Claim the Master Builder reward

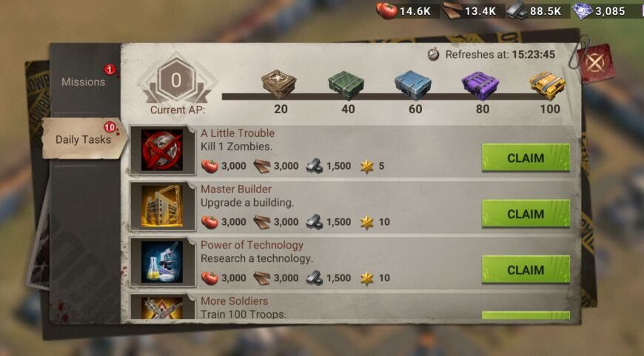[526, 213]
